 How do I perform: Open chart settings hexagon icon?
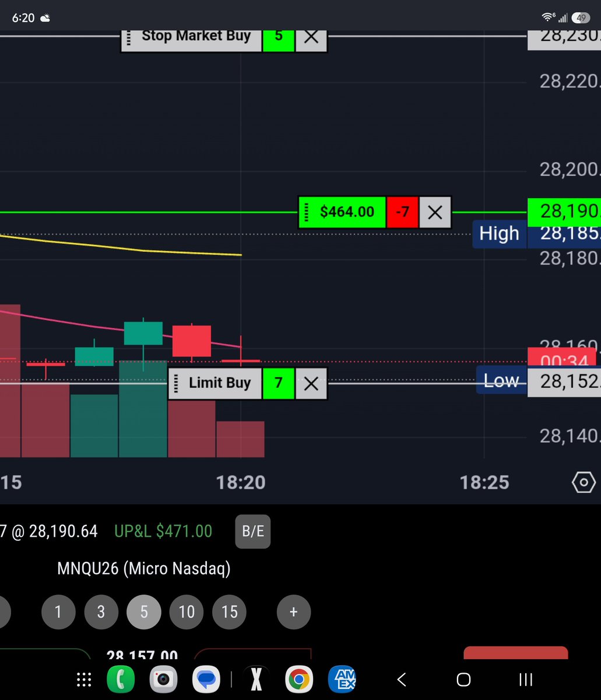(x=584, y=482)
